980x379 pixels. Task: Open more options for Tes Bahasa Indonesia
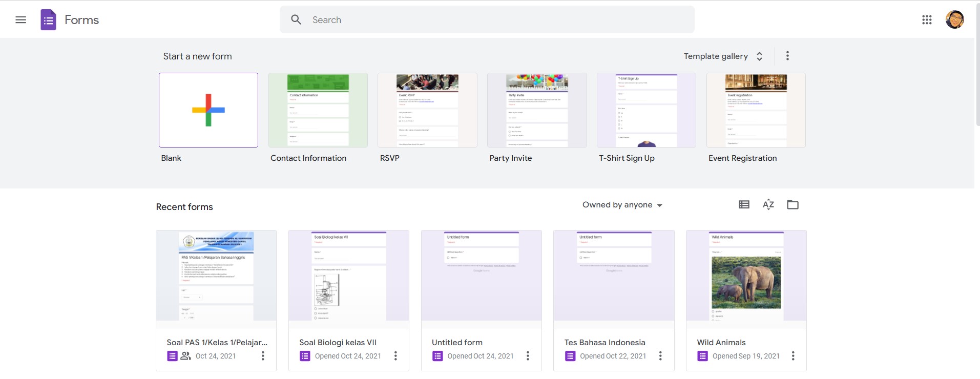click(x=660, y=356)
